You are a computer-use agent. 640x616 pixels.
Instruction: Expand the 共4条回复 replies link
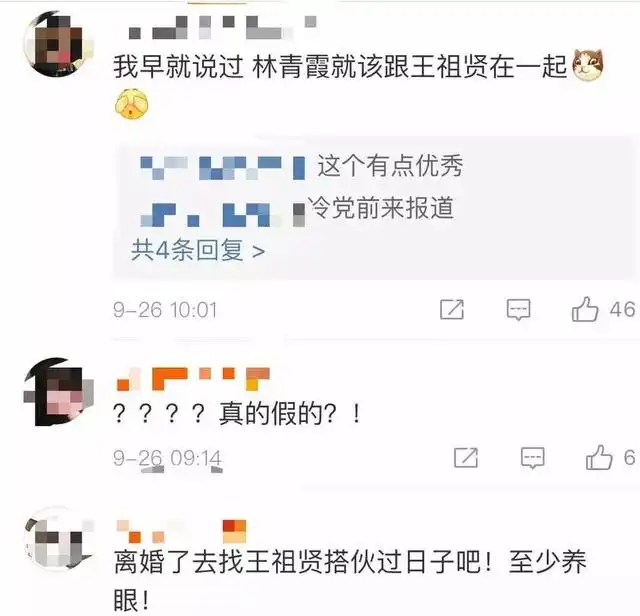198,250
